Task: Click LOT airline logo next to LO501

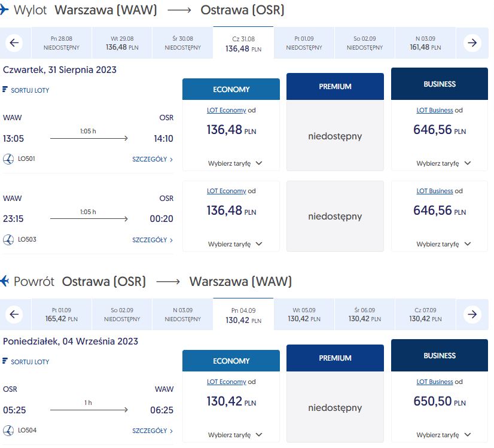Action: click(8, 159)
